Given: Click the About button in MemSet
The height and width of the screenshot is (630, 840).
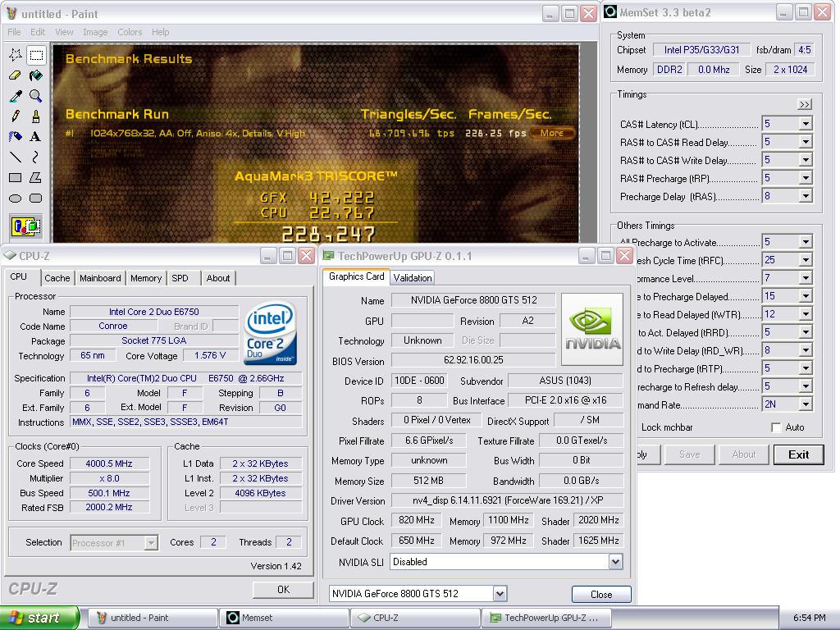Looking at the screenshot, I should [743, 454].
